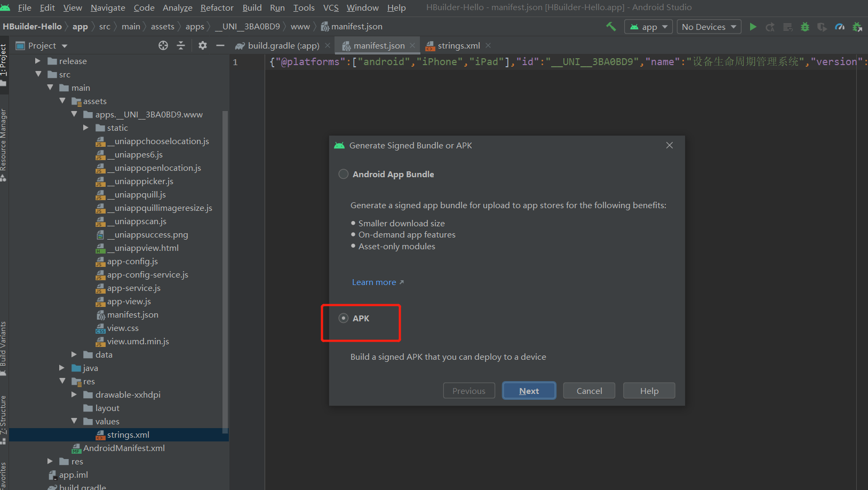Expand the data folder
The height and width of the screenshot is (490, 868).
pyautogui.click(x=74, y=354)
